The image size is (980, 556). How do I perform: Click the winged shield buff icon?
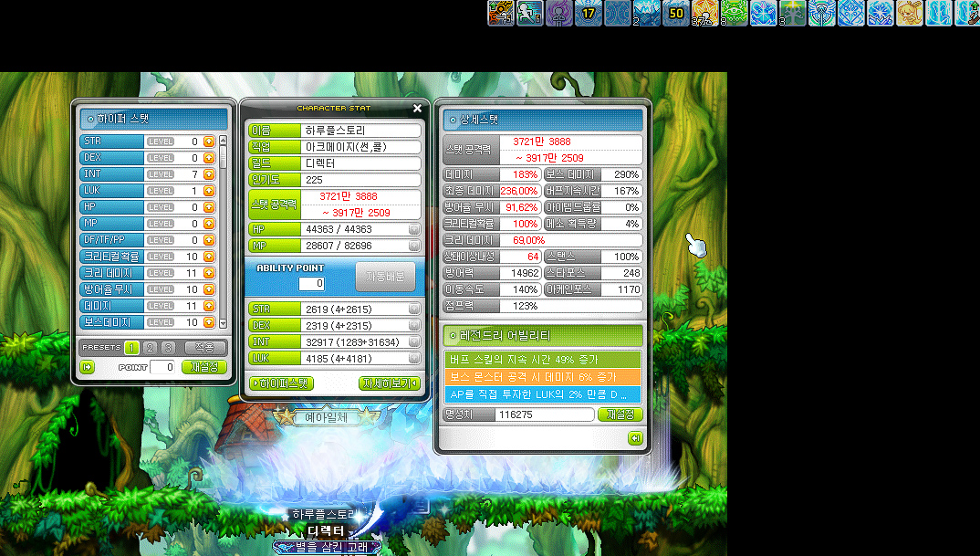point(821,13)
